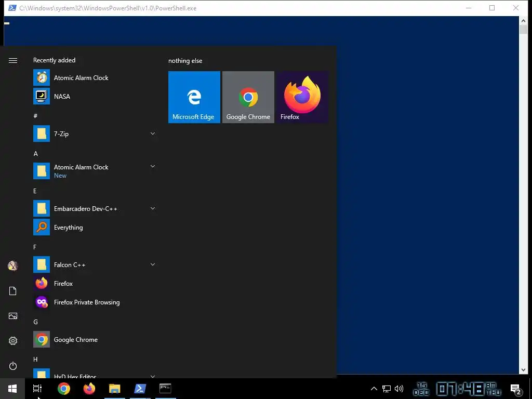Open Settings gear in Start sidebar
The width and height of the screenshot is (532, 399).
coord(13,341)
